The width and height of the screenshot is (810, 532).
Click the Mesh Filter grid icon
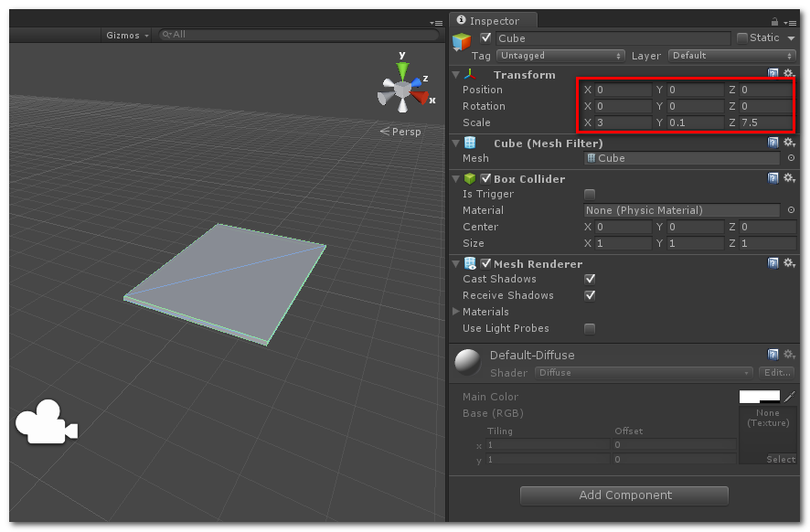pos(470,143)
